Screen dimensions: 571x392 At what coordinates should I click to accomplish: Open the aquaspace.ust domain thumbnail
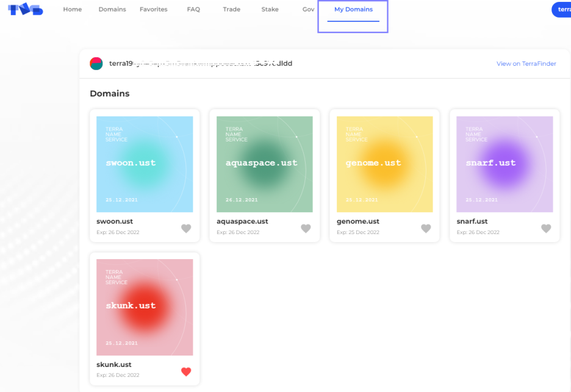click(x=264, y=164)
